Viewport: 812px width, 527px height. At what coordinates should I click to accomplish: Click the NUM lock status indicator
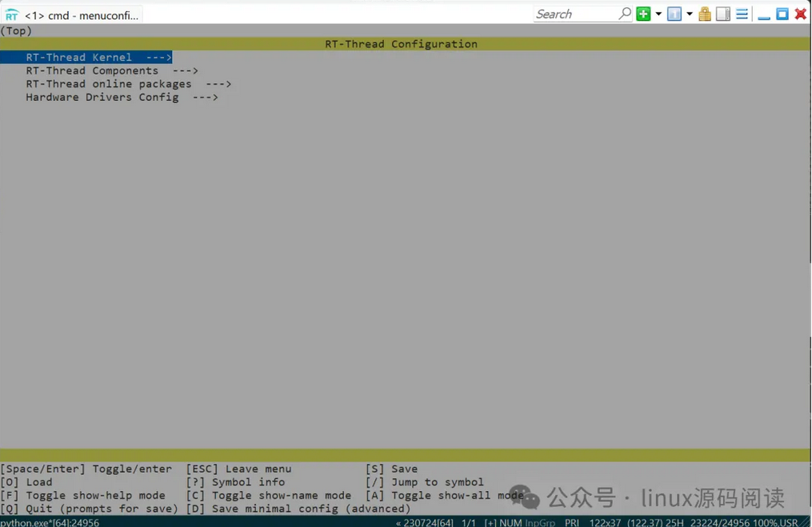point(510,522)
